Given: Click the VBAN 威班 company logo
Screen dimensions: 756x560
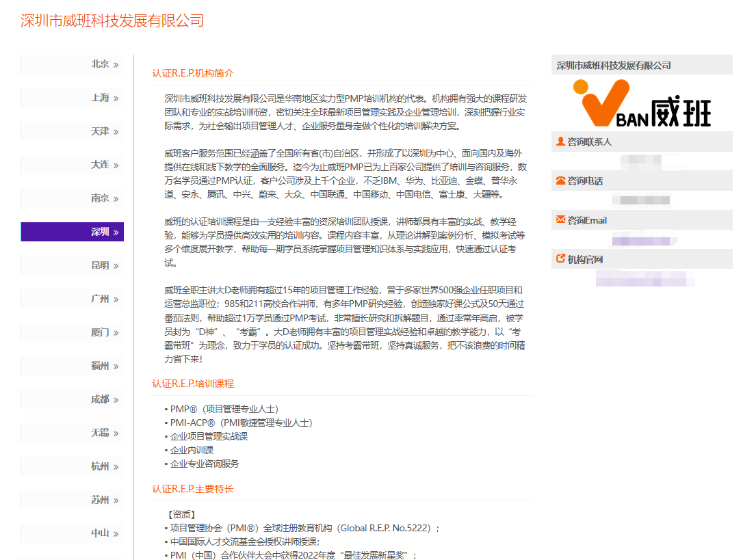Looking at the screenshot, I should click(642, 104).
